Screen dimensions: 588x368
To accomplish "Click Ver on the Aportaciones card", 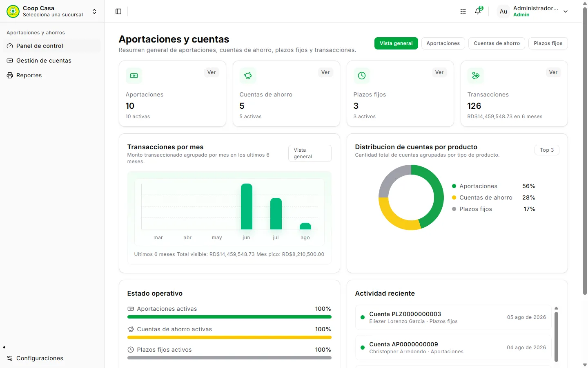I will tap(212, 72).
